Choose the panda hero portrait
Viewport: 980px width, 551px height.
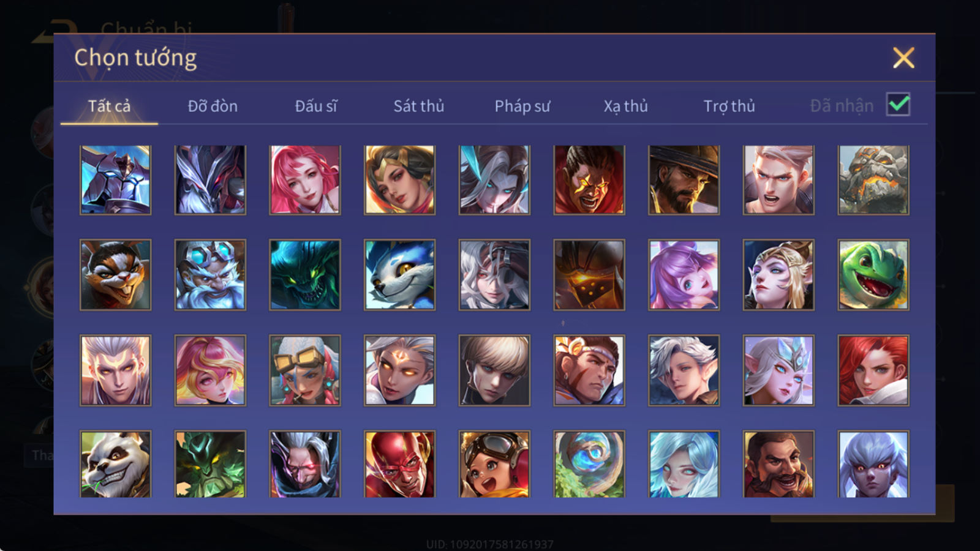coord(115,464)
